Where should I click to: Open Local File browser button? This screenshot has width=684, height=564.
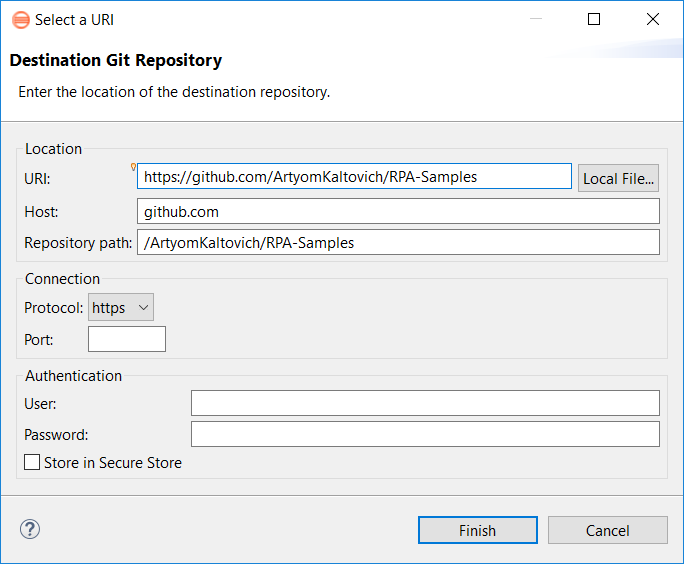click(618, 178)
